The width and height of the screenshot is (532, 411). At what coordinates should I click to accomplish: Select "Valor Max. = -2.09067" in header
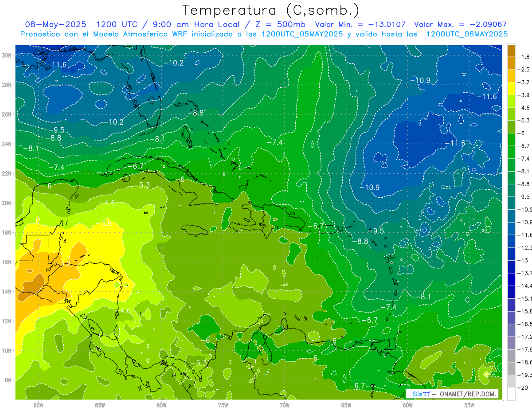pyautogui.click(x=460, y=24)
